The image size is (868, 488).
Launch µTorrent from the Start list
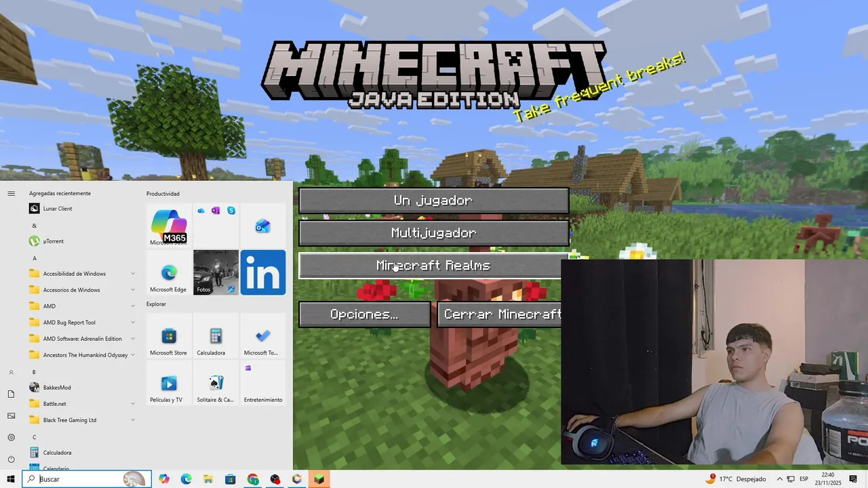[81, 241]
